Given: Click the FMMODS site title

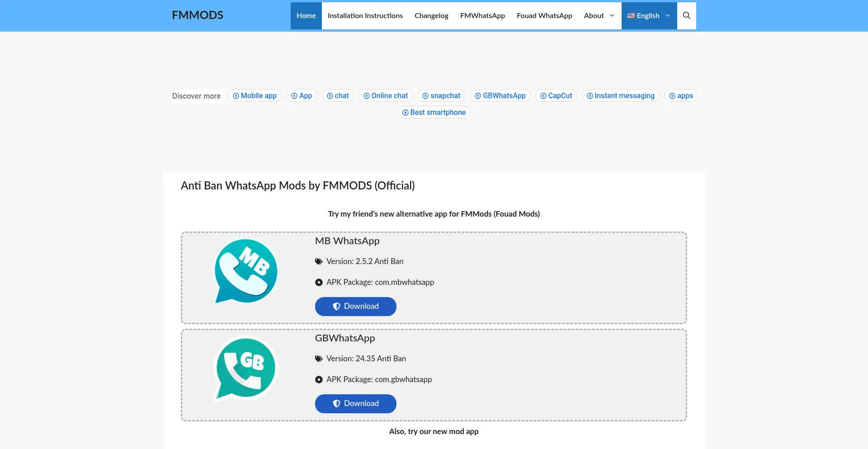Looking at the screenshot, I should [x=198, y=15].
